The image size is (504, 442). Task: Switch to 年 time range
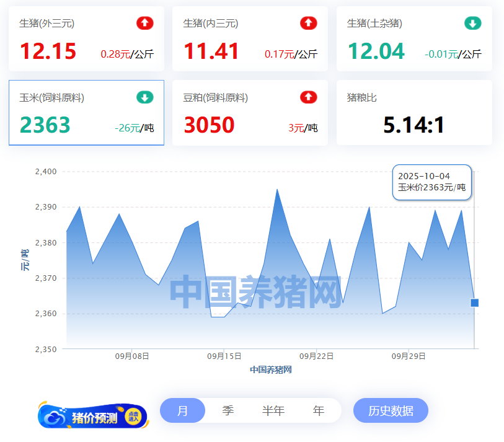pos(319,410)
